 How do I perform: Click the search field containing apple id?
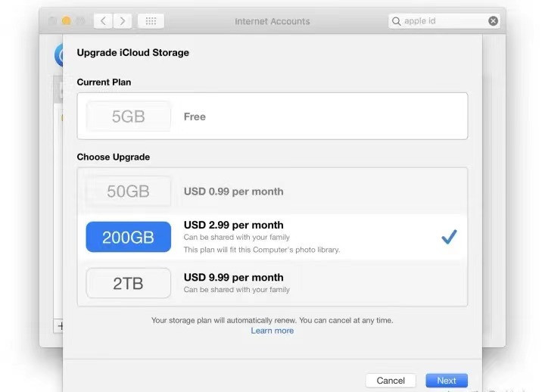(444, 21)
